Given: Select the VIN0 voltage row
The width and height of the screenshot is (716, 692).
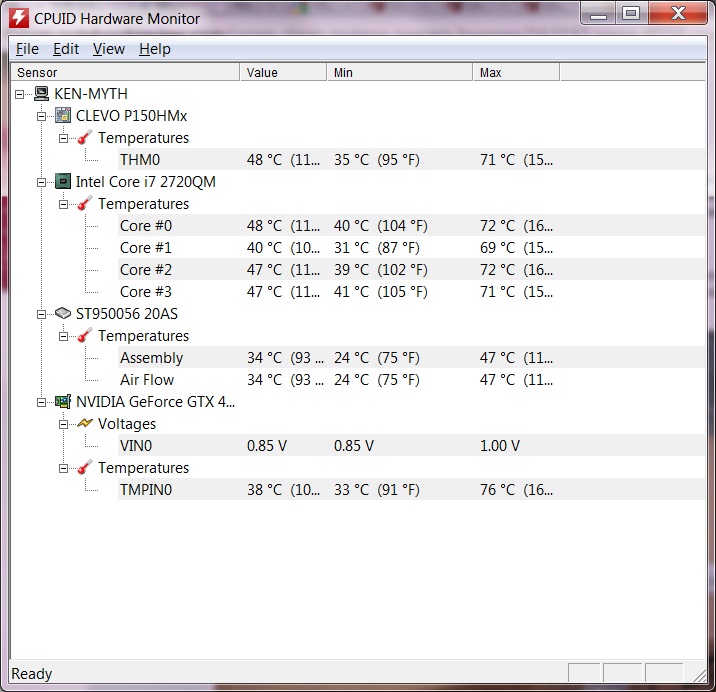Looking at the screenshot, I should pyautogui.click(x=411, y=445).
